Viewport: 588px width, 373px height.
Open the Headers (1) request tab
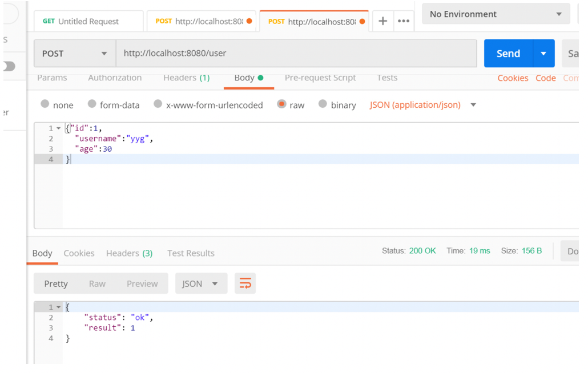pos(186,78)
